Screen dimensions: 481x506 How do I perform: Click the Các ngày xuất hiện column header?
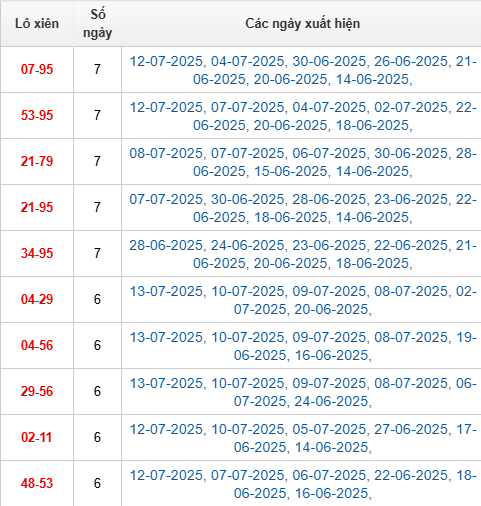coord(303,24)
